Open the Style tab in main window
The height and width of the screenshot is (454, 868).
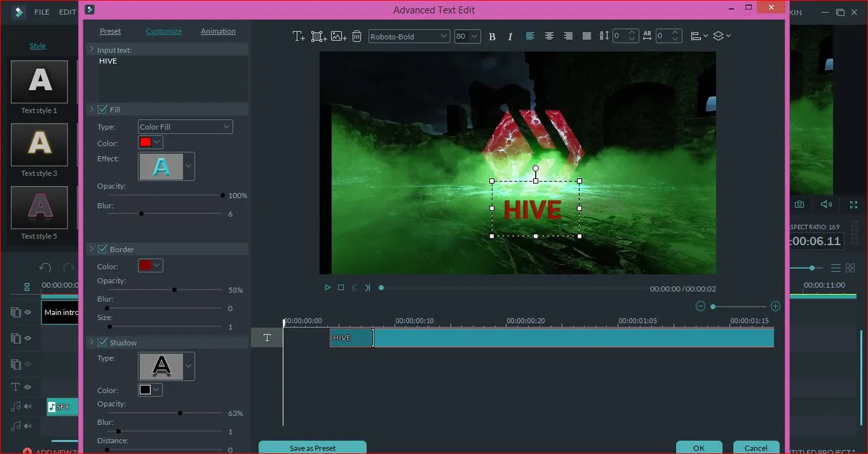point(38,46)
